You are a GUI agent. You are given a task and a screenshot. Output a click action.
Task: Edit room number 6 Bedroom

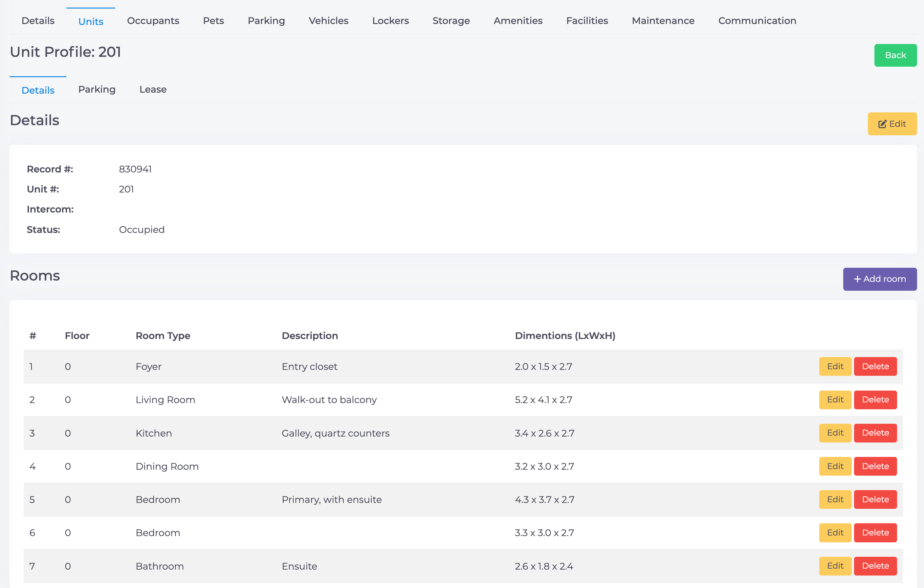835,533
